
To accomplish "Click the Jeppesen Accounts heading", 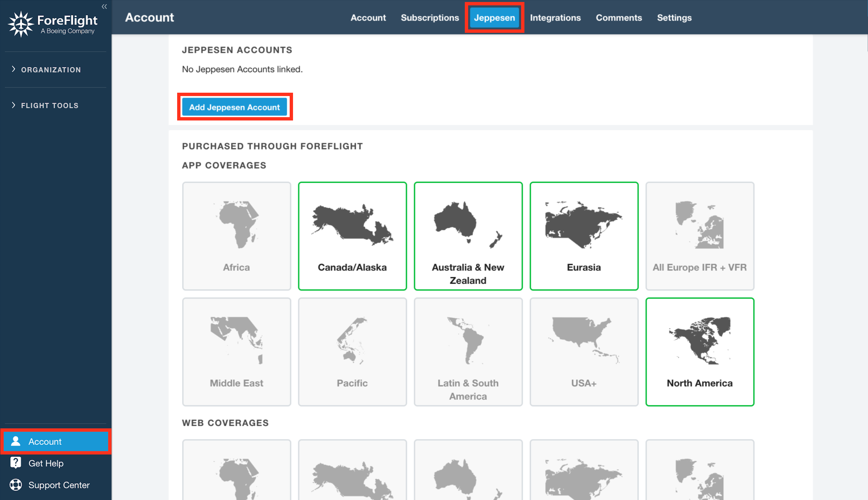I will click(237, 50).
